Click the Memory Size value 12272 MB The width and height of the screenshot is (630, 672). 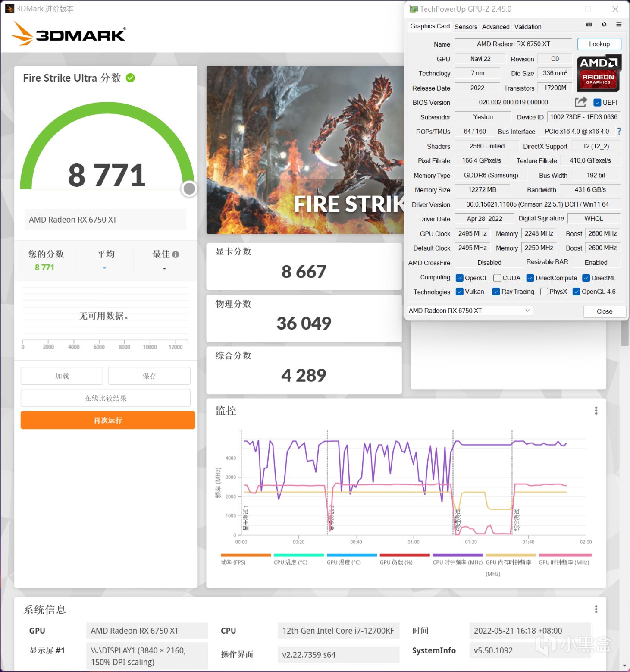click(x=482, y=190)
